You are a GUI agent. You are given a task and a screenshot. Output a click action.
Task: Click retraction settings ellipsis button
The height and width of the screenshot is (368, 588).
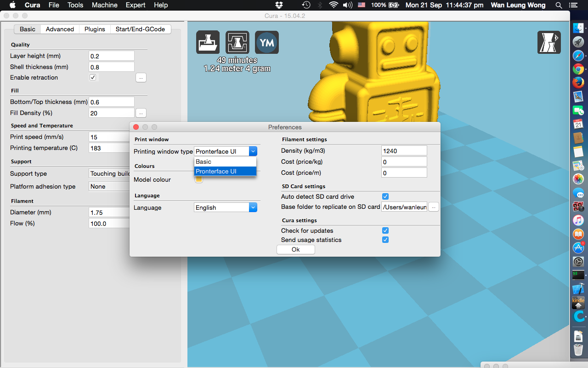(x=141, y=78)
